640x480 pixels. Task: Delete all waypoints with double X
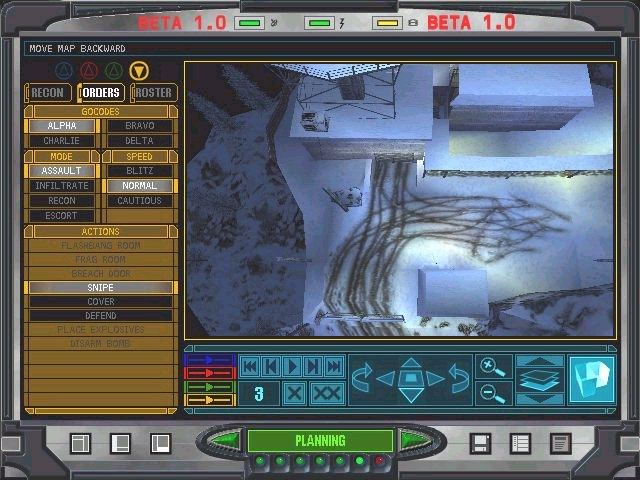tap(327, 393)
